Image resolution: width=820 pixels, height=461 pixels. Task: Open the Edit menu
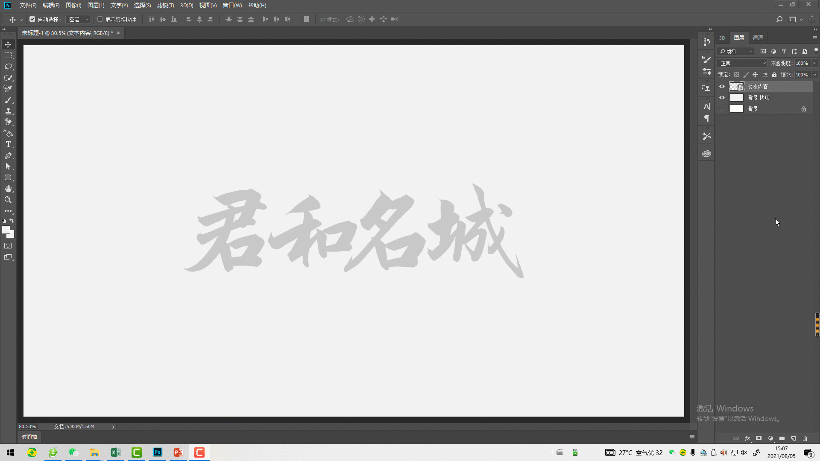(51, 5)
